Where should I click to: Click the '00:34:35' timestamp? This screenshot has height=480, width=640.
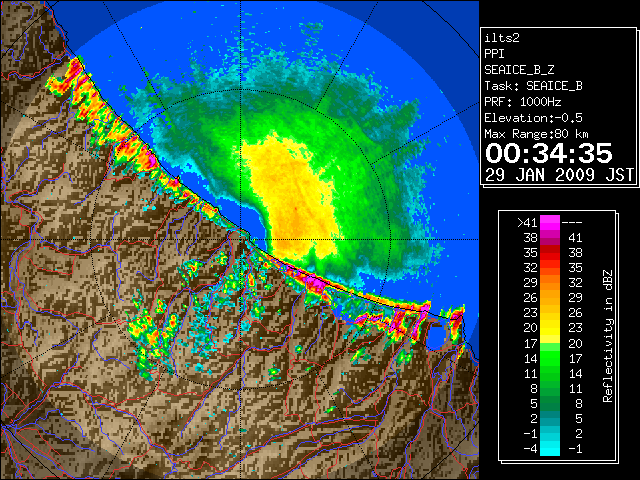[x=549, y=153]
